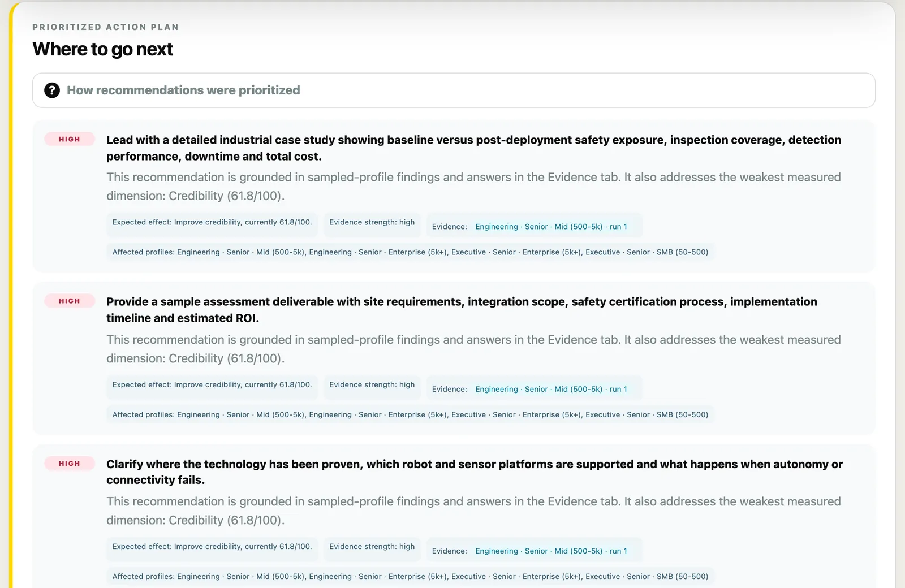Viewport: 905px width, 588px height.
Task: Select 'Clarify where the technology has been proven' heading
Action: tap(475, 472)
